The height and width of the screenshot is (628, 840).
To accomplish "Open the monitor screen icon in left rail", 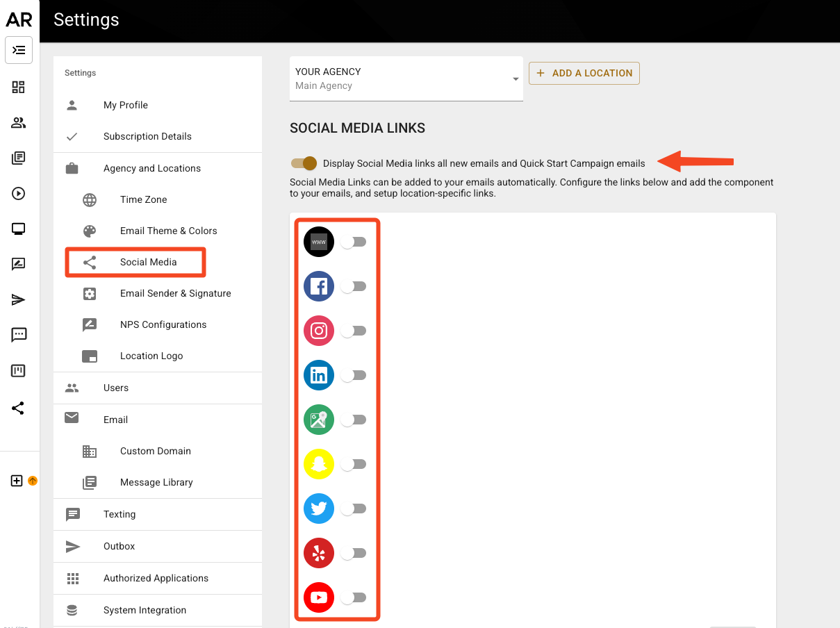I will 19,229.
